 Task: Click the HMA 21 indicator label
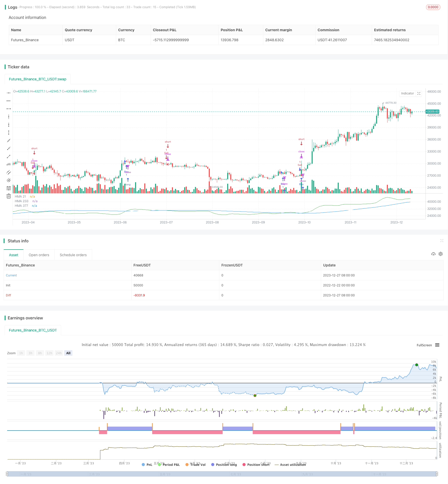20,197
